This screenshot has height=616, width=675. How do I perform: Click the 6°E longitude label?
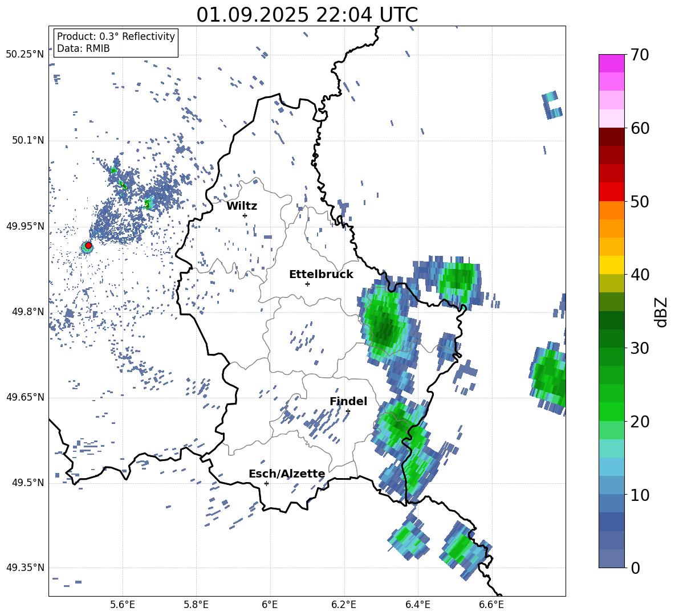pyautogui.click(x=270, y=605)
